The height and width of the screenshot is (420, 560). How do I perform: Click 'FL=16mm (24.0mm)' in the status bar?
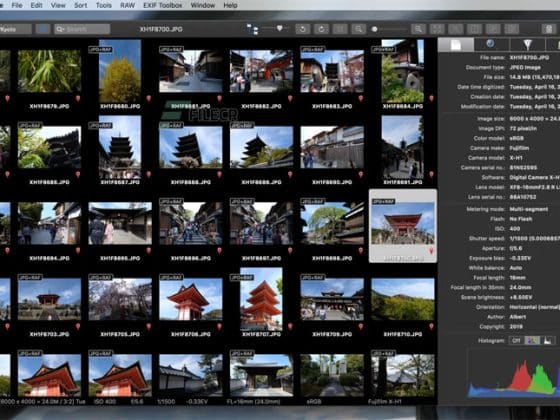pyautogui.click(x=254, y=402)
